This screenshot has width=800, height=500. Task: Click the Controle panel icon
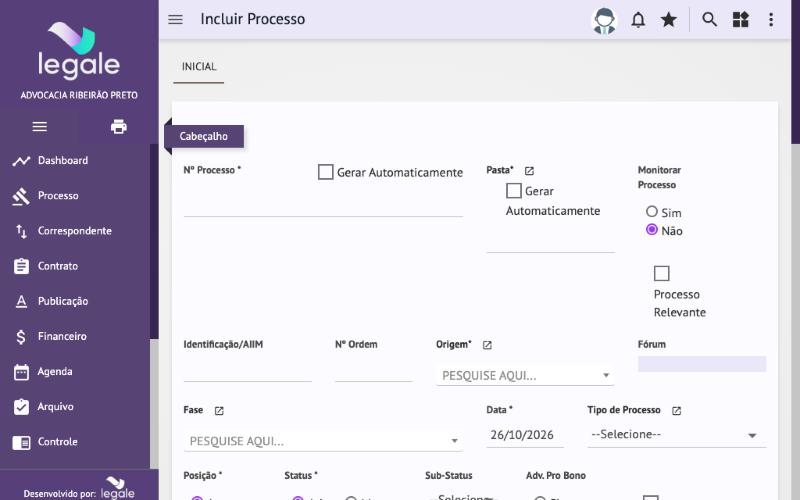(21, 442)
